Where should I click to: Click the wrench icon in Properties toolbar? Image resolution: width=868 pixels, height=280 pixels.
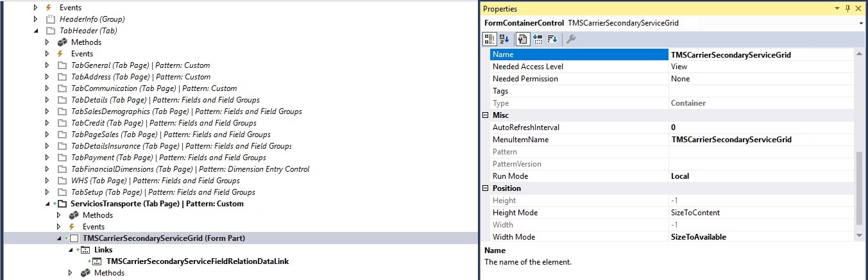click(570, 40)
